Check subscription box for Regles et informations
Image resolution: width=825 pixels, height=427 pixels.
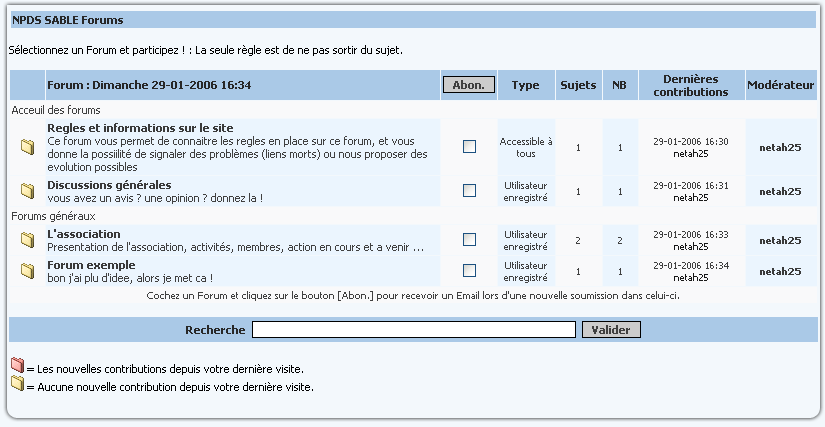click(x=469, y=147)
